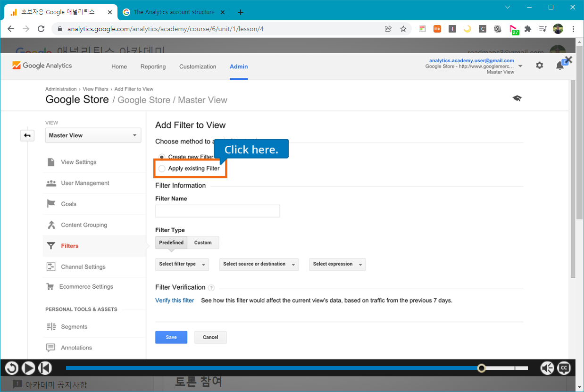Viewport: 584px width, 392px height.
Task: Switch to The Analytics account structure tab
Action: coord(174,12)
